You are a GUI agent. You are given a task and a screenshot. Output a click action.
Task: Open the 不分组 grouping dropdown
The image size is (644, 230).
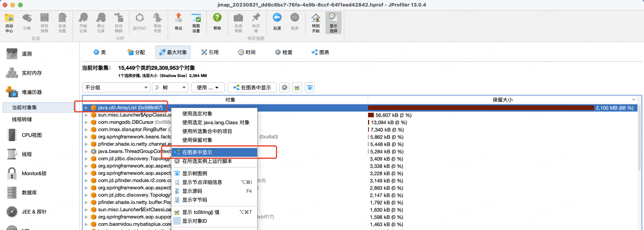(116, 88)
